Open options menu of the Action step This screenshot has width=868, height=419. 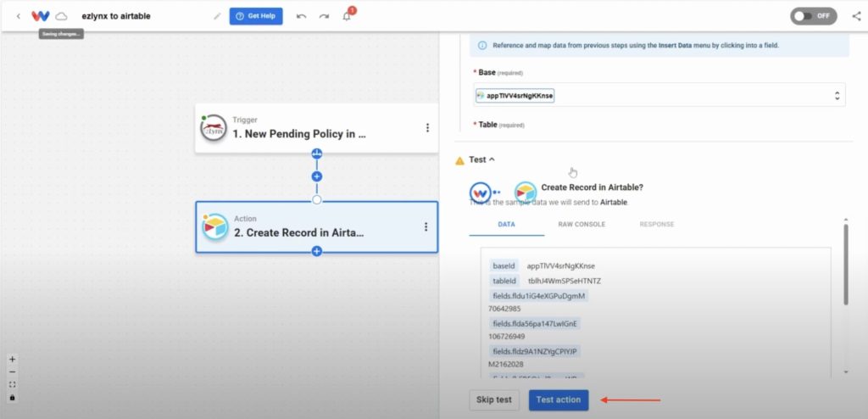coord(426,226)
